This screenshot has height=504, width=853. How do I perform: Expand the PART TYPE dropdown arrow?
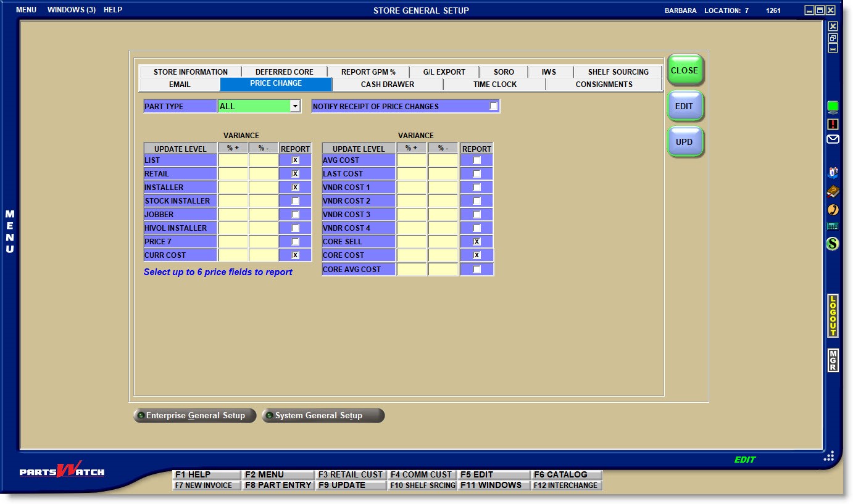pyautogui.click(x=295, y=106)
